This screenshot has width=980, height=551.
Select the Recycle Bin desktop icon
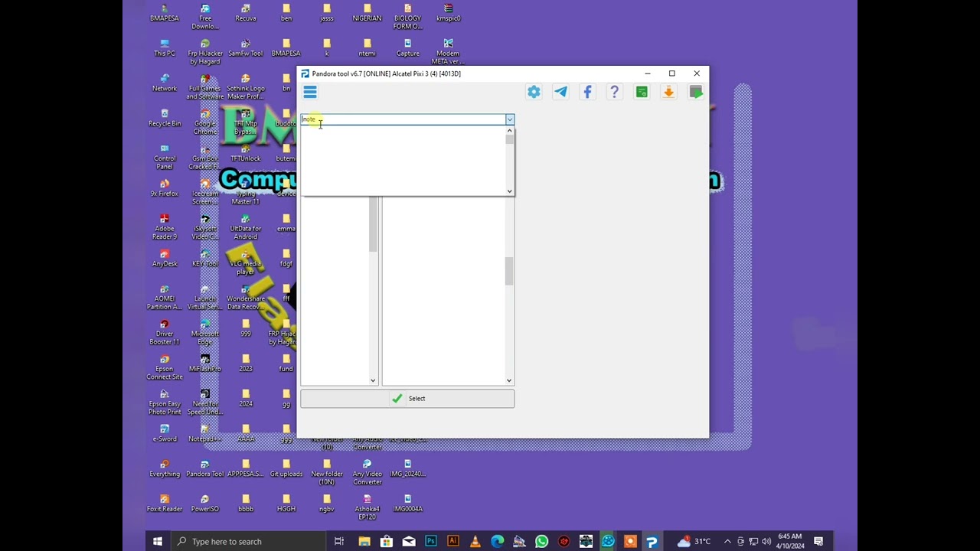(165, 119)
